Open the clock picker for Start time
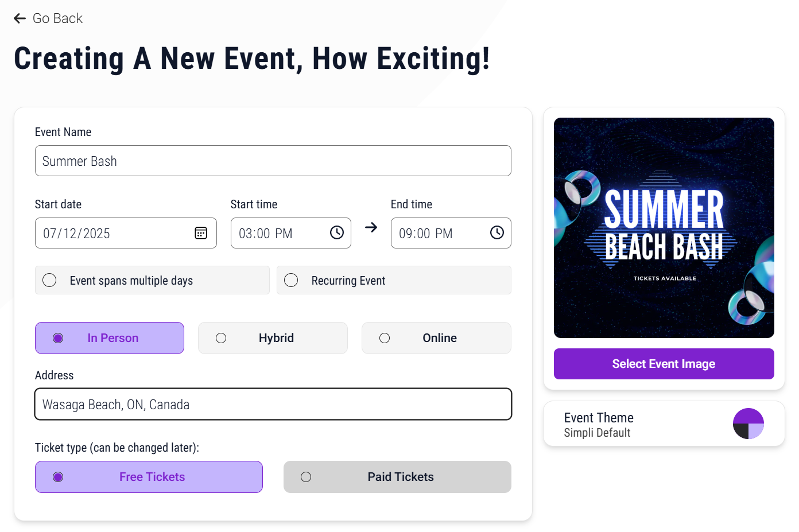This screenshot has height=532, width=799. tap(336, 233)
